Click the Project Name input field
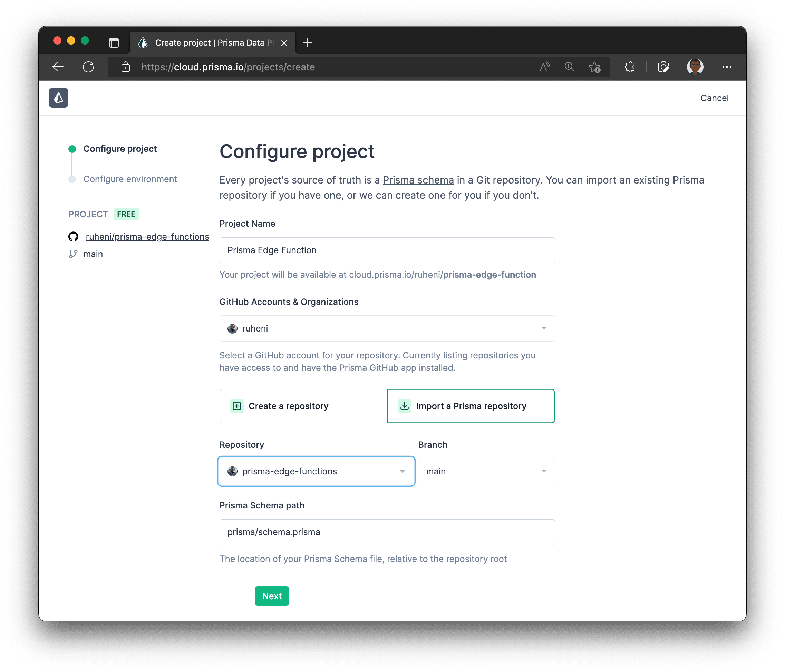 (x=387, y=250)
